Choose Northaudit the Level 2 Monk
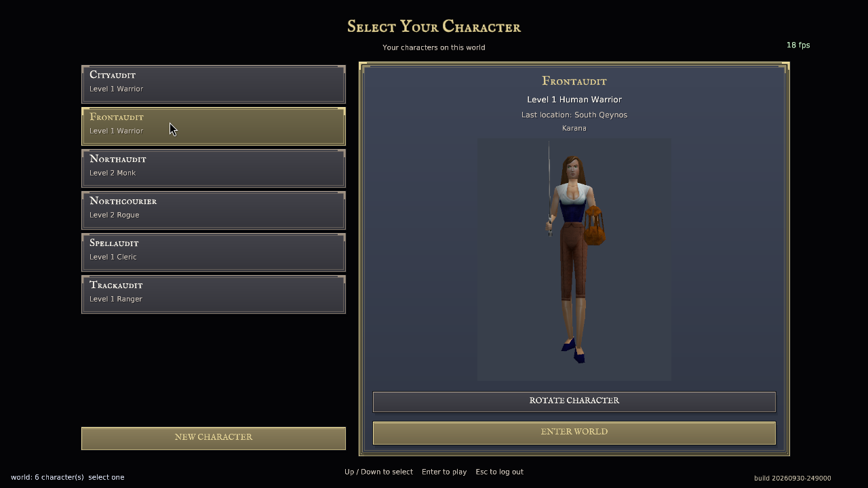868x488 pixels. pos(214,168)
